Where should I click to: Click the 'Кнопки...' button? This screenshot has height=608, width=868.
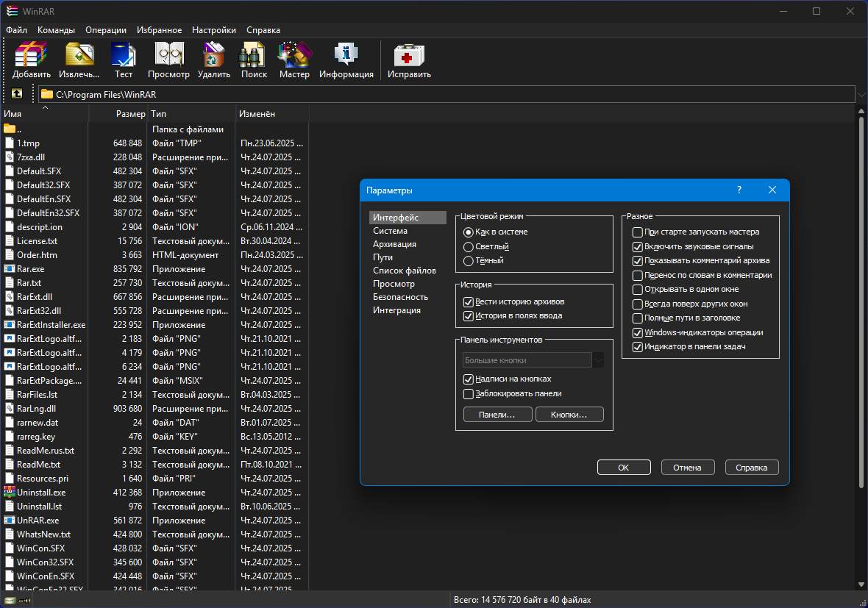coord(569,415)
